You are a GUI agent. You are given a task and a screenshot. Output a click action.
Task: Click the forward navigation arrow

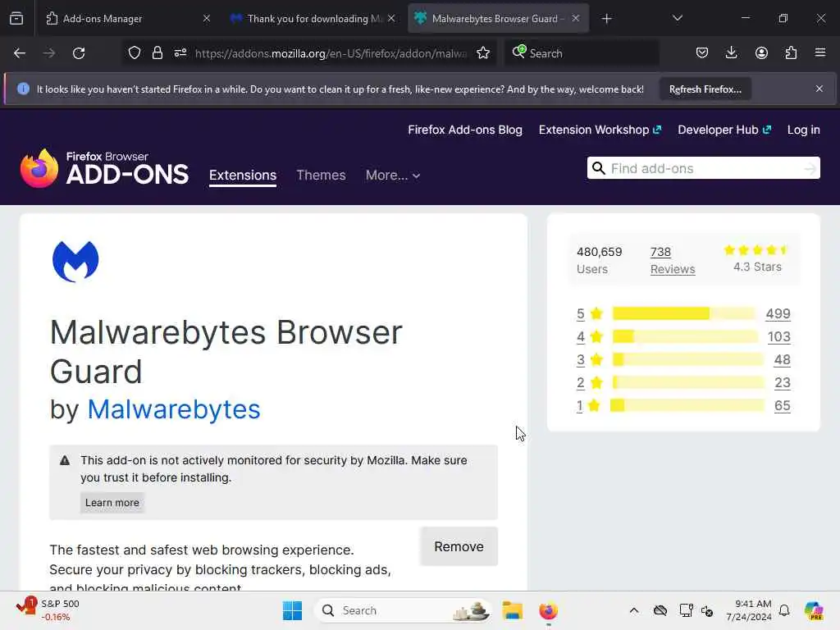(49, 53)
